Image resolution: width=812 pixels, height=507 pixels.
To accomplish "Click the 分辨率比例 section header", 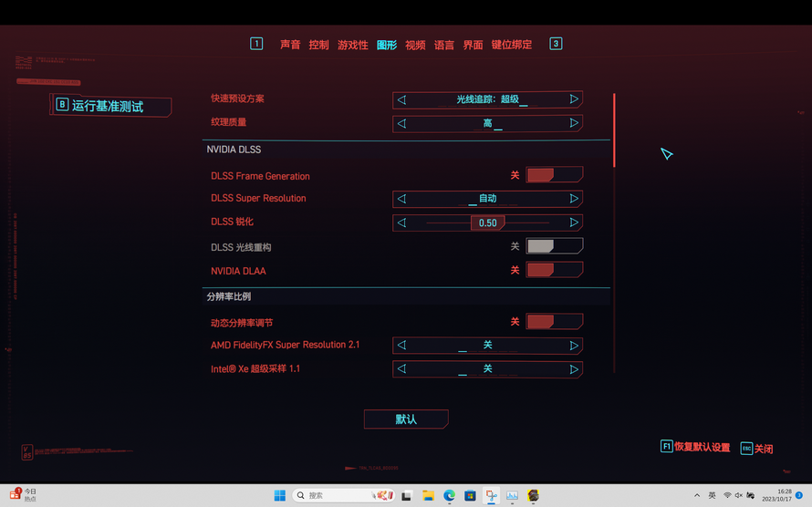I will tap(228, 296).
